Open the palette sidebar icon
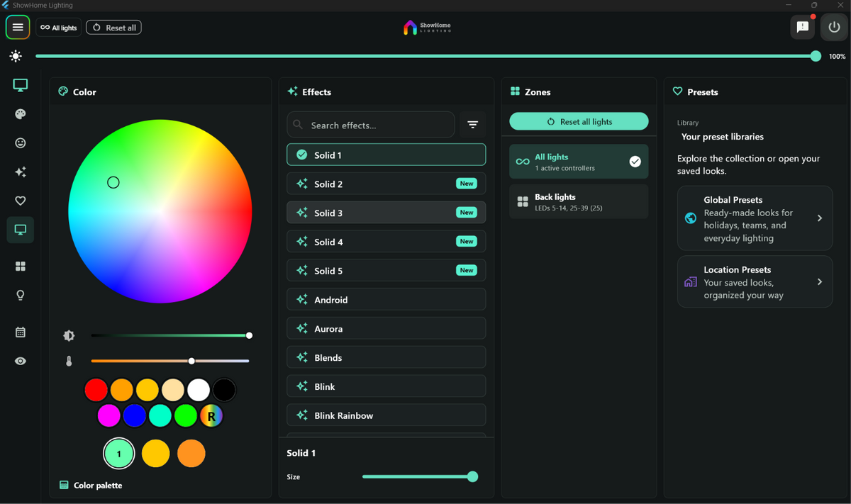851x504 pixels. [x=21, y=114]
